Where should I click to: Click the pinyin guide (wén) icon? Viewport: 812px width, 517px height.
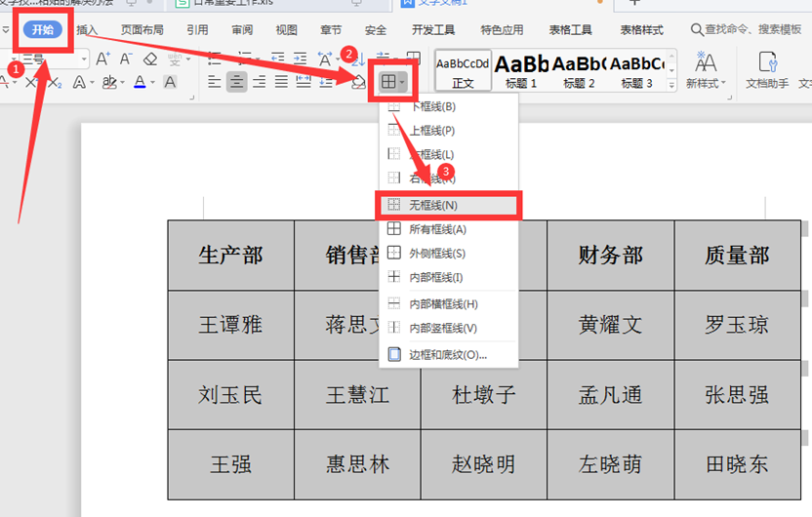click(x=175, y=60)
